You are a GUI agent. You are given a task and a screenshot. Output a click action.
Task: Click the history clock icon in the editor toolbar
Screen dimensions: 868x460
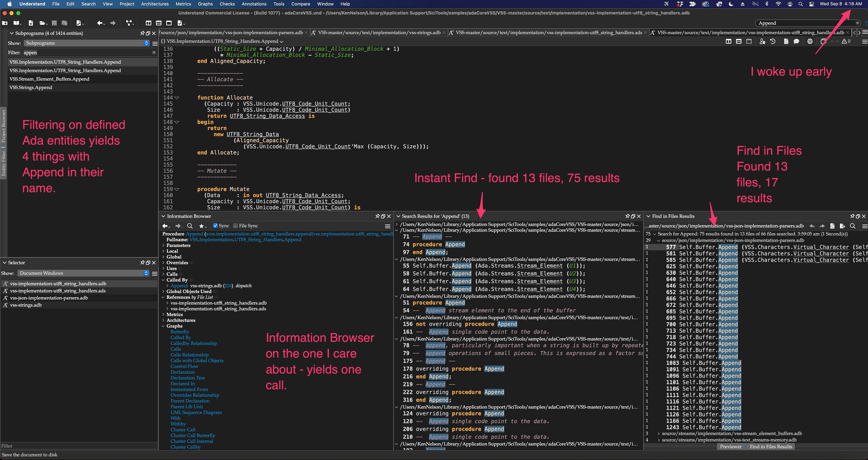coord(773,42)
